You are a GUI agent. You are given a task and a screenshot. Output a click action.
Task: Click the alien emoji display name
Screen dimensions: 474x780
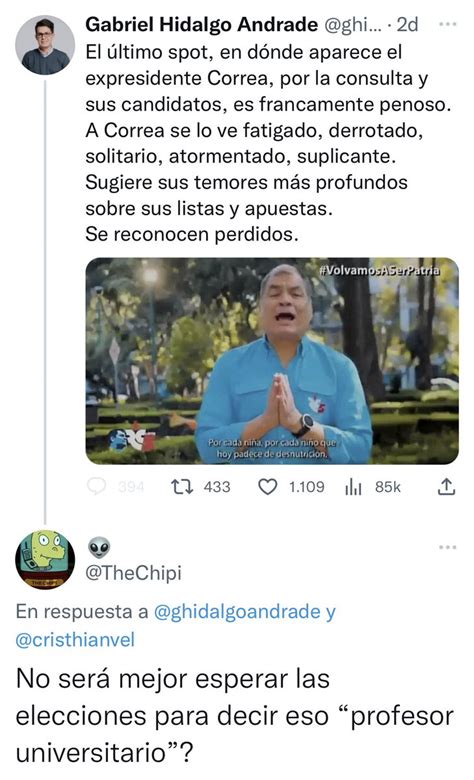(x=99, y=548)
